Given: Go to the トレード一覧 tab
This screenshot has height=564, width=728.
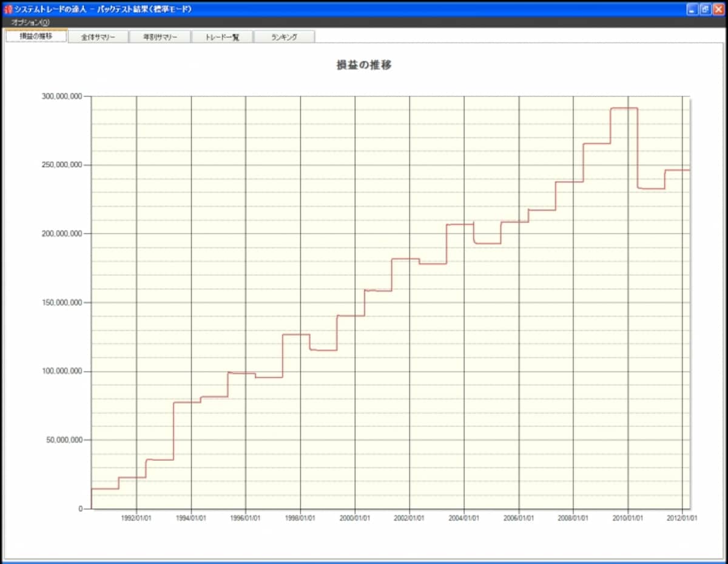Looking at the screenshot, I should click(222, 37).
